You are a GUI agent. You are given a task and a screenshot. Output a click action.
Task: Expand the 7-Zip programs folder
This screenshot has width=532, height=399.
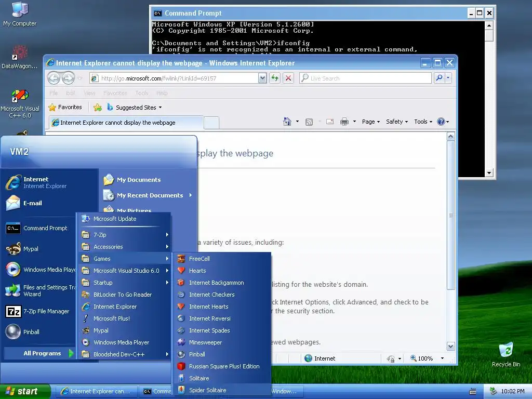tap(125, 235)
